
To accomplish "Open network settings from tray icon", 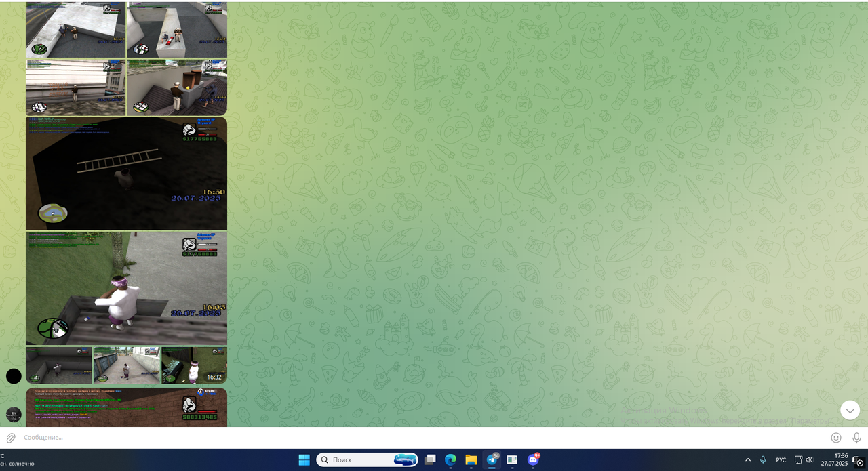I will point(798,459).
